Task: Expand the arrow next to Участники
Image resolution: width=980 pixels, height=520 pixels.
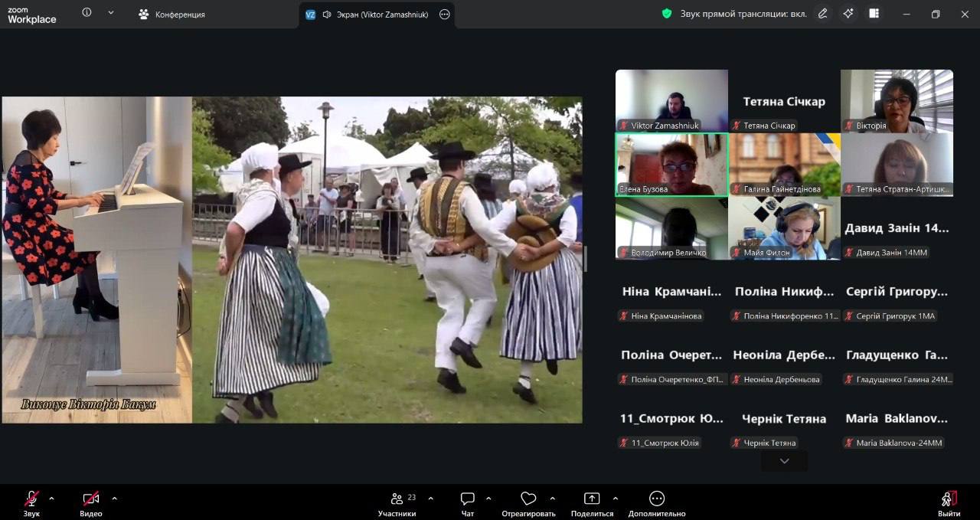Action: (430, 499)
